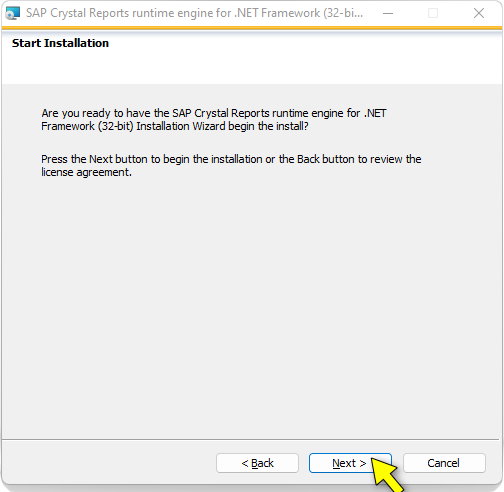Click the greyed-out maximize window icon
Image resolution: width=504 pixels, height=492 pixels.
point(433,13)
